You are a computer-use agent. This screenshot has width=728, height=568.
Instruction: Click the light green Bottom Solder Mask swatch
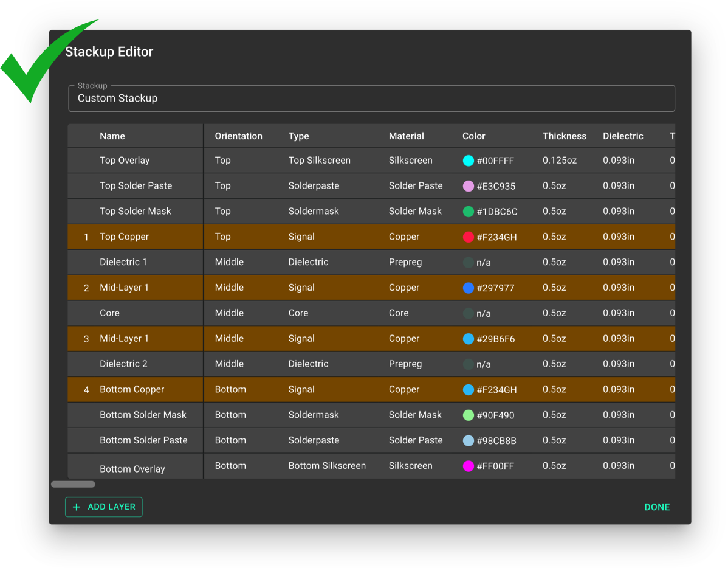(x=468, y=415)
